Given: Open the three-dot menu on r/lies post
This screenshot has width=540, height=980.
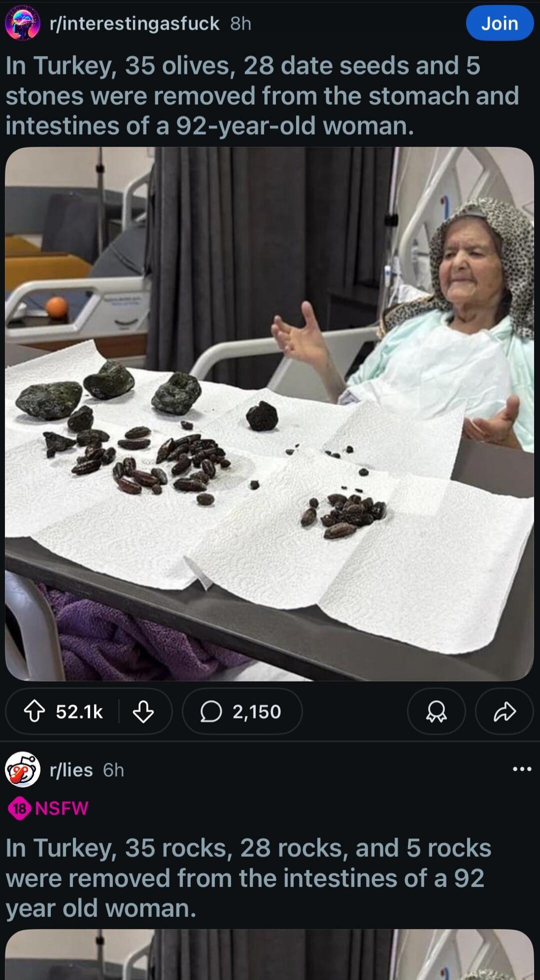Looking at the screenshot, I should pos(522,768).
